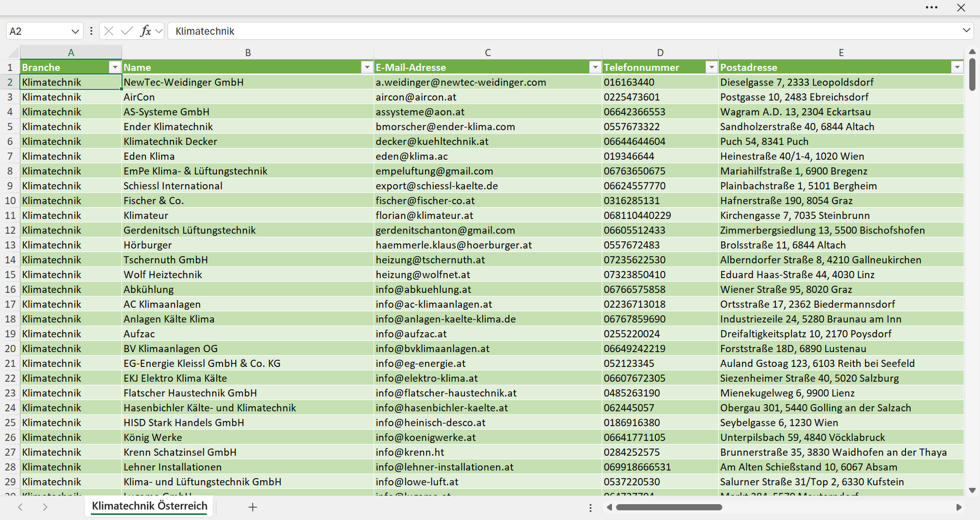Open the Name column filter dropdown
This screenshot has height=520, width=980.
(367, 67)
